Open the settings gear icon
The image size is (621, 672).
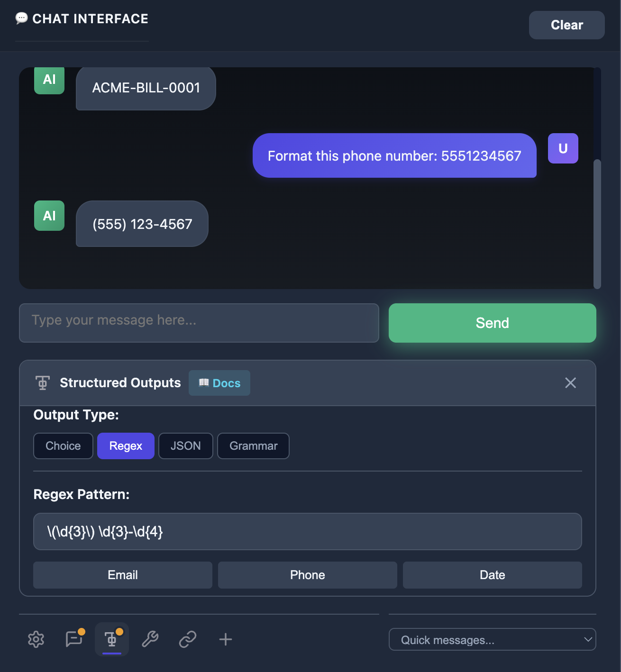[x=36, y=639]
